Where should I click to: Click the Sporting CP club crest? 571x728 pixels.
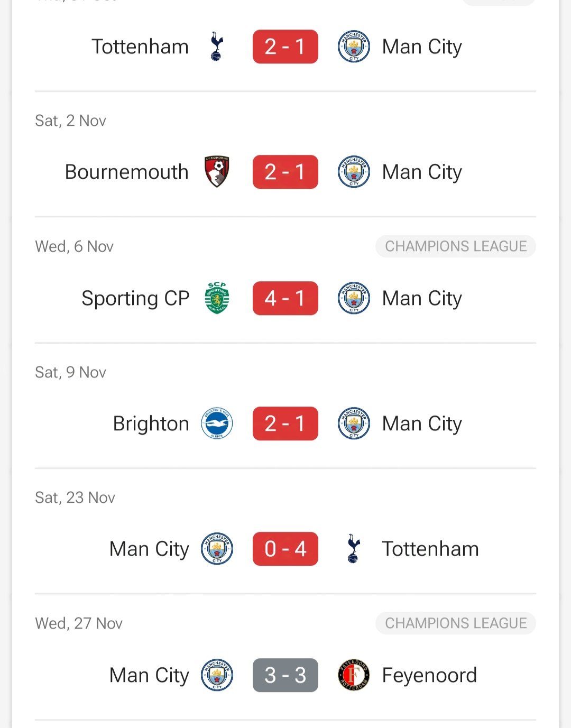tap(217, 298)
